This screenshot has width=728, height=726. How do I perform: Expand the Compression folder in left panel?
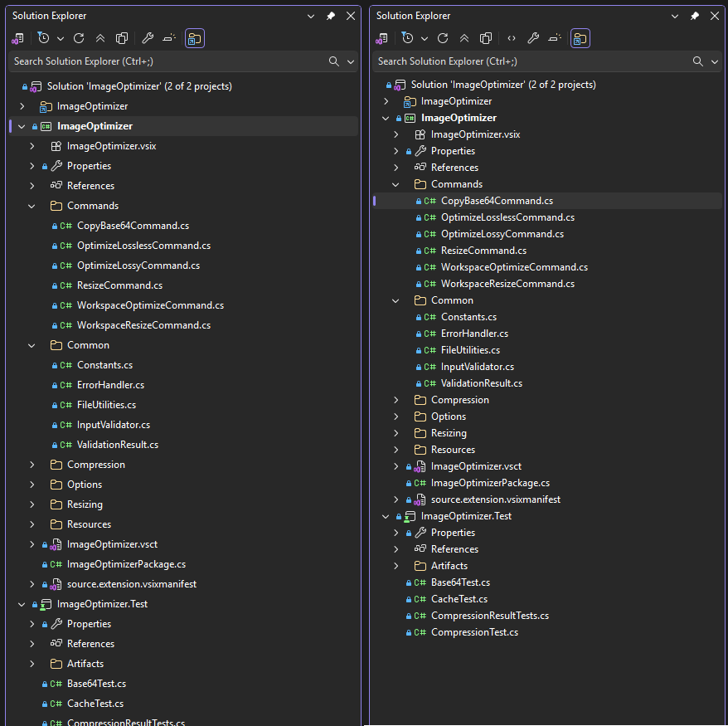[x=32, y=464]
